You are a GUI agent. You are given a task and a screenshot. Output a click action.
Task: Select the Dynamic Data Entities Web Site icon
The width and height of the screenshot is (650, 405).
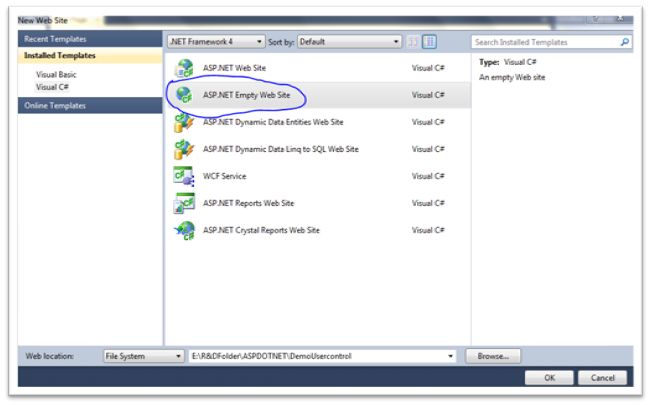(184, 122)
